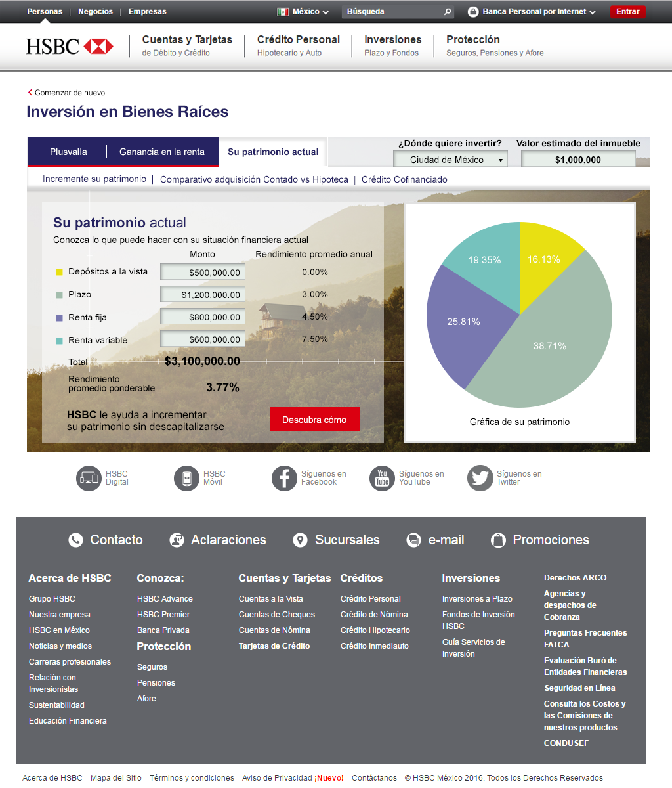The image size is (672, 788).
Task: Open the Protección menu
Action: tap(495, 45)
